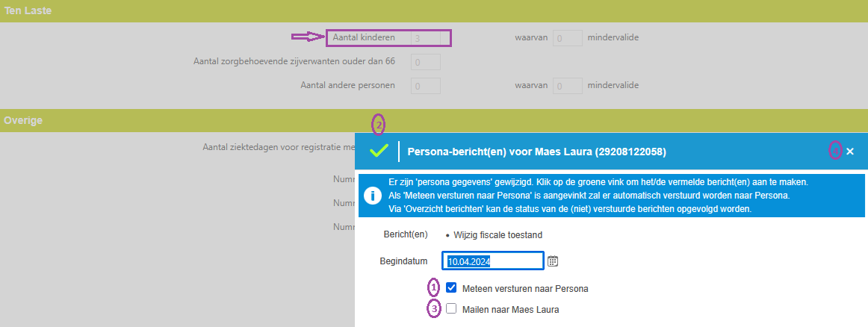
Task: Click the green checkmark to create the message
Action: pyautogui.click(x=379, y=151)
